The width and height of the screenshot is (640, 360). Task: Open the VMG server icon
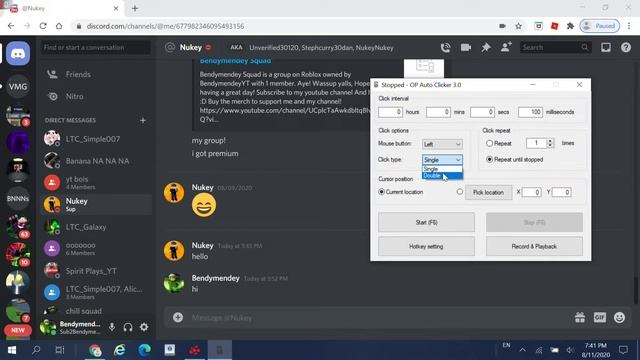(x=18, y=87)
